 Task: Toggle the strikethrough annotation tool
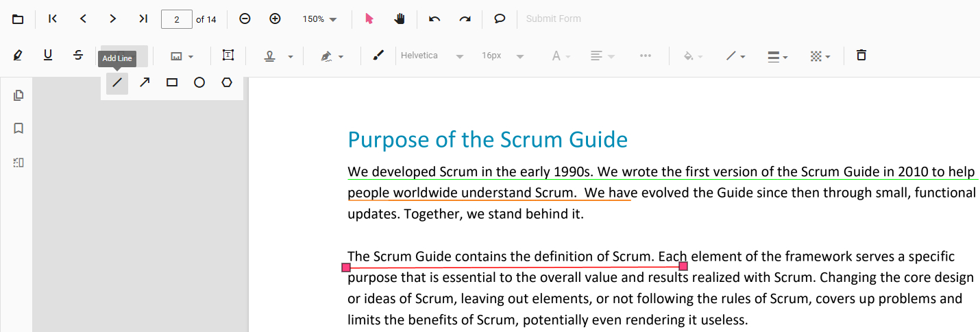[78, 56]
